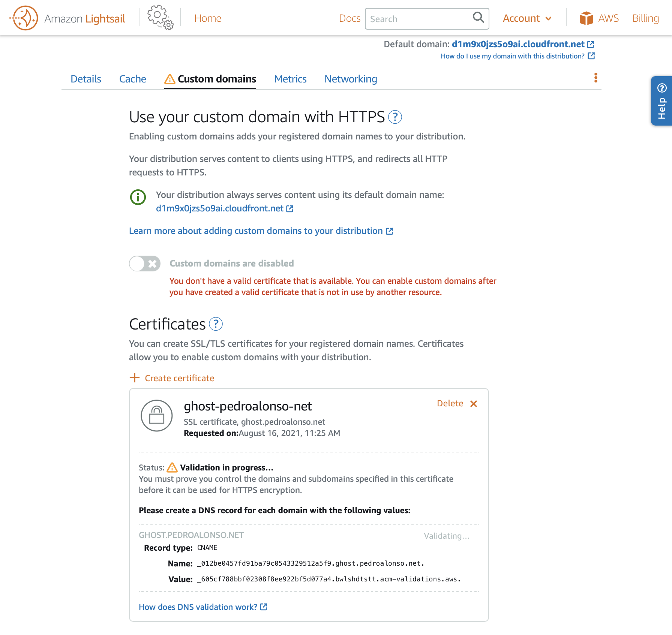This screenshot has height=635, width=672.
Task: Click help icon next to Certificates heading
Action: 216,324
